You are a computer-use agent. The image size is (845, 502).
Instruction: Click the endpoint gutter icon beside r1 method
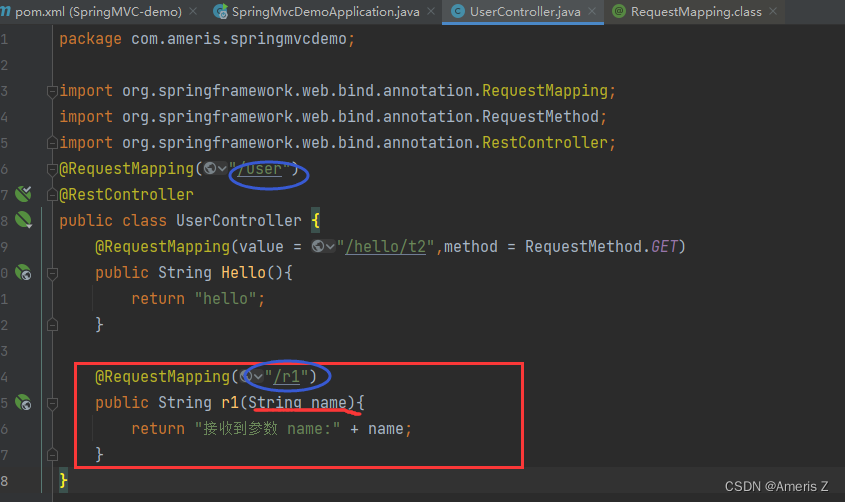23,402
